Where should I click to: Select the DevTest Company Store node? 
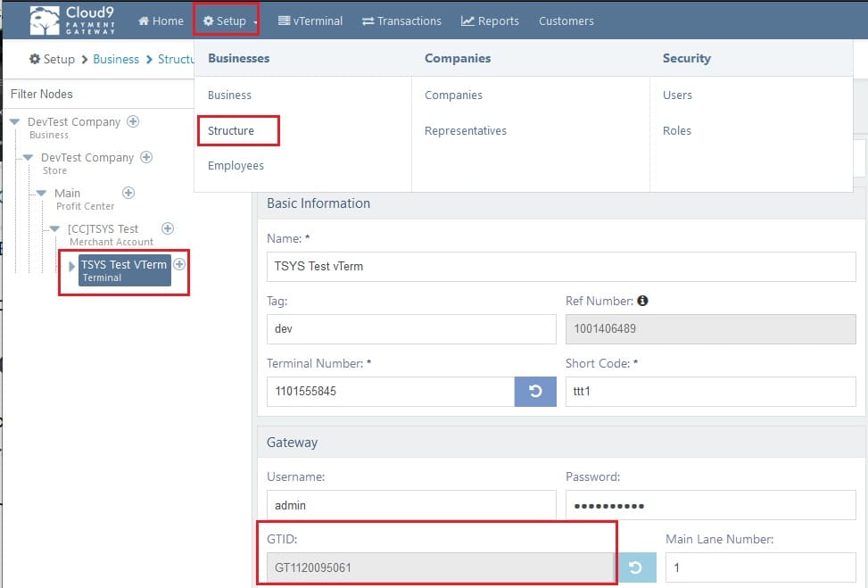(87, 163)
